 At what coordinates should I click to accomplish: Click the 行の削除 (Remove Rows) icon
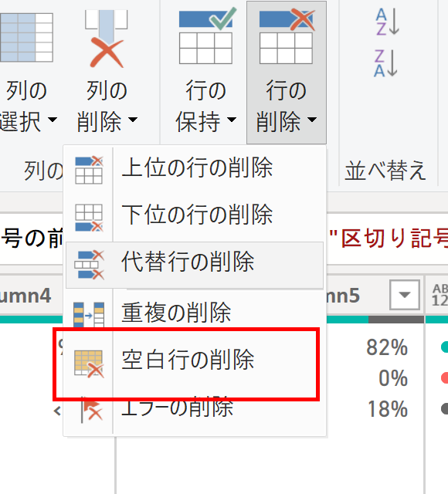[287, 36]
